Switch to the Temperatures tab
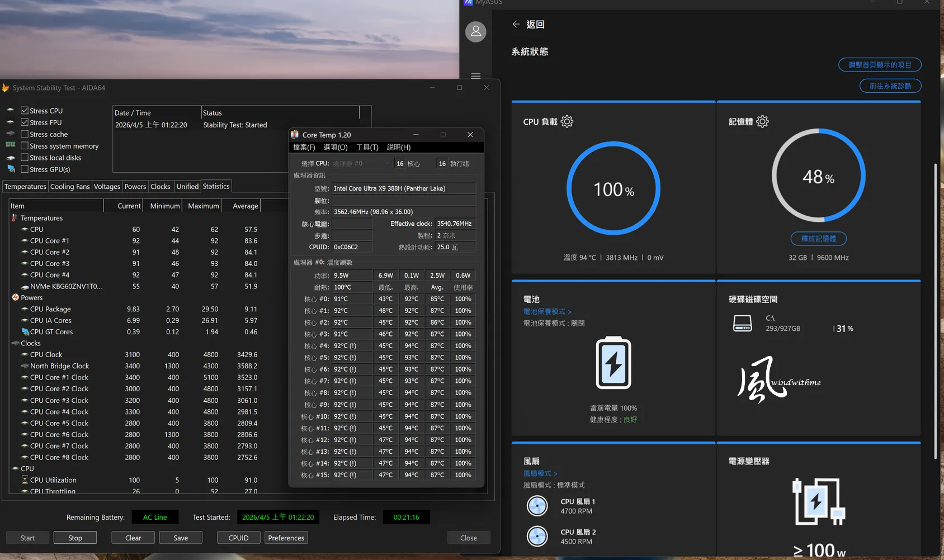 pos(25,187)
